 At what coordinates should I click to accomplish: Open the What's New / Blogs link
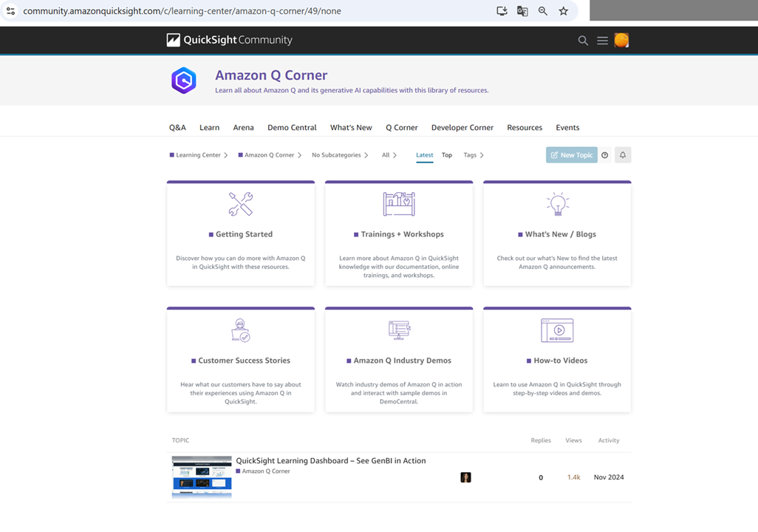pyautogui.click(x=557, y=234)
